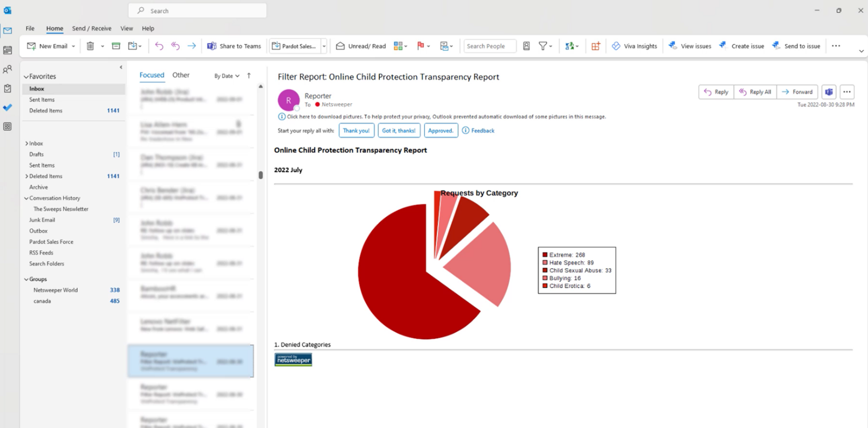
Task: Expand the ribbon chevron at right
Action: [861, 51]
